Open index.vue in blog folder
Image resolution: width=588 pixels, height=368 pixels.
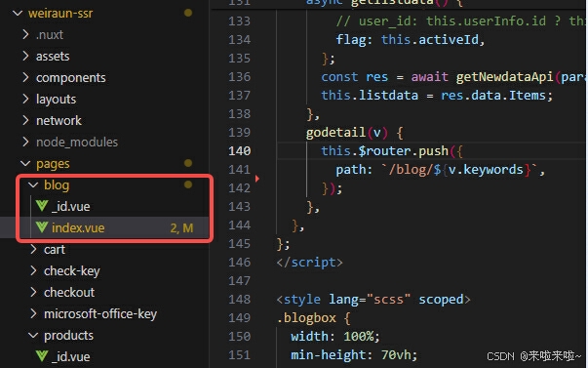(78, 228)
